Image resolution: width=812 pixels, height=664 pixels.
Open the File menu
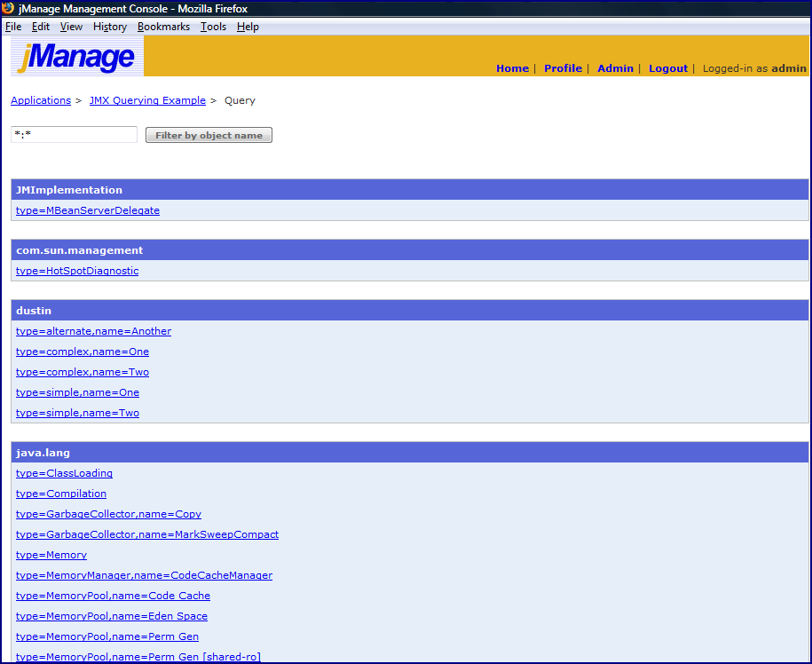[x=13, y=27]
